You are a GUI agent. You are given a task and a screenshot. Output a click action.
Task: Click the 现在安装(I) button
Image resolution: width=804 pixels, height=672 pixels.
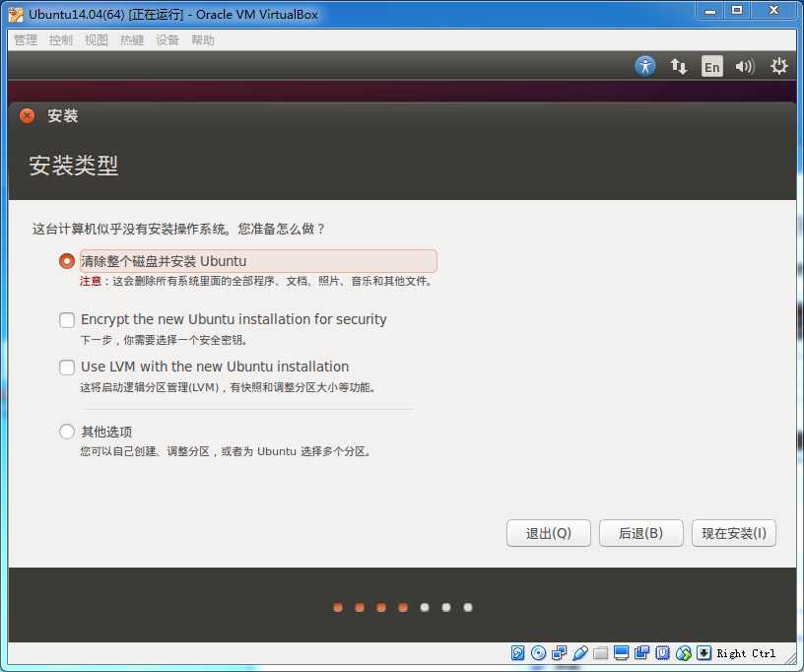(734, 533)
